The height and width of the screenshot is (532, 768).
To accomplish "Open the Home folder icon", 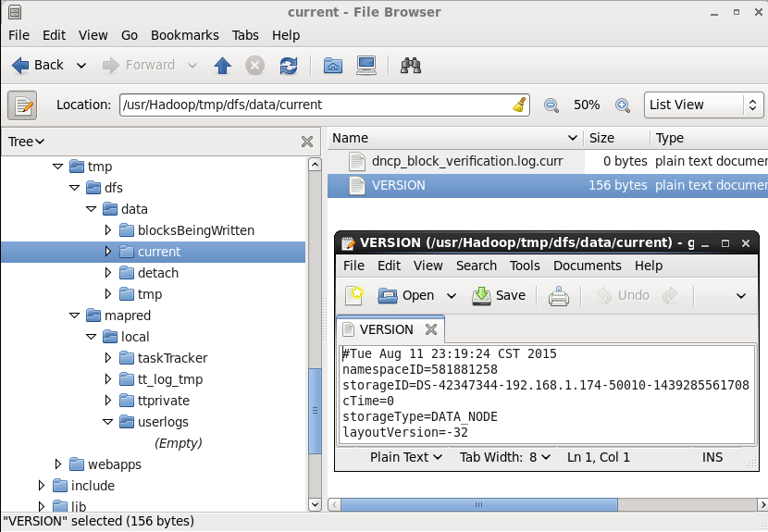I will [333, 65].
